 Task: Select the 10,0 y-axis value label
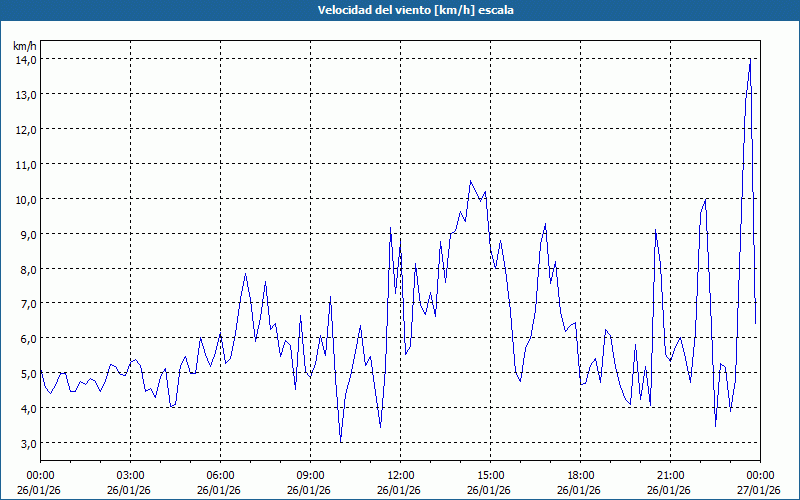[x=25, y=199]
